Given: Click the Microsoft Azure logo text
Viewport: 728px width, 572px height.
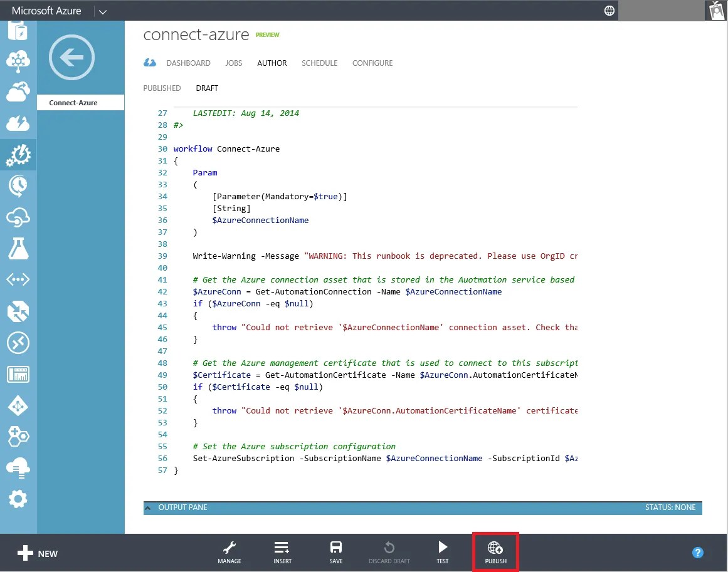Looking at the screenshot, I should (x=46, y=10).
